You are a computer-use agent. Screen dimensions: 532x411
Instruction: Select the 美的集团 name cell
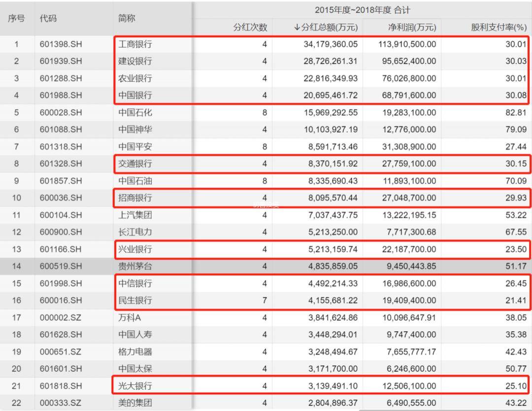[135, 403]
